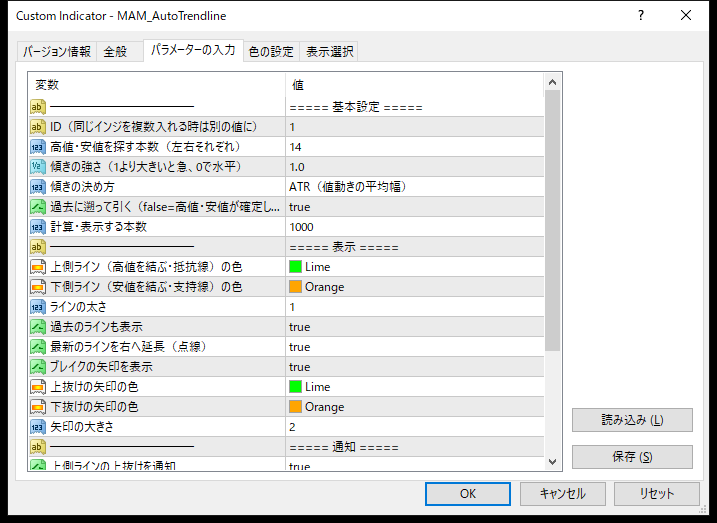Click the vertical scrollbar thumb in parameter list

pos(552,220)
